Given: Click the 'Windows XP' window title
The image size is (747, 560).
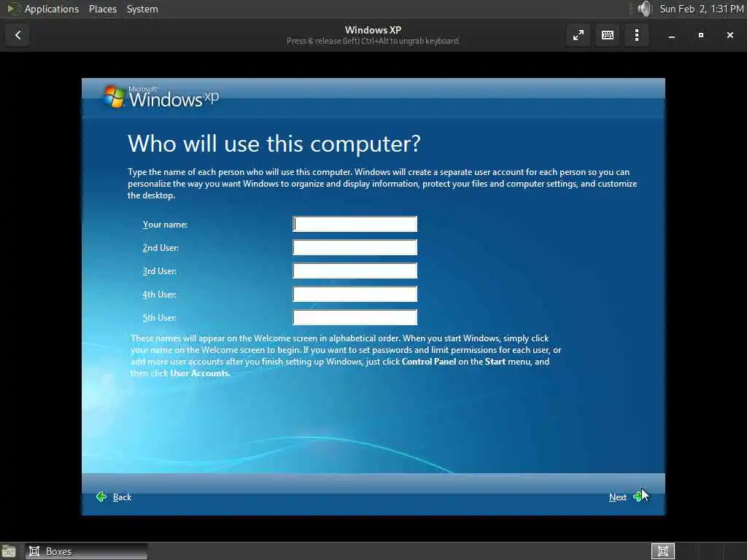Looking at the screenshot, I should [373, 30].
